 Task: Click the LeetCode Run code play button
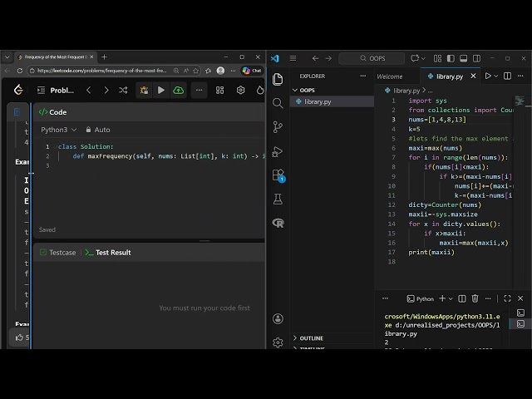[x=161, y=90]
